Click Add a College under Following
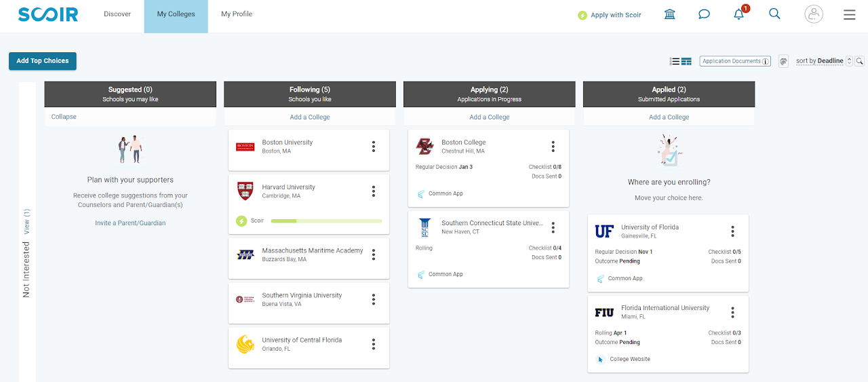 point(310,117)
